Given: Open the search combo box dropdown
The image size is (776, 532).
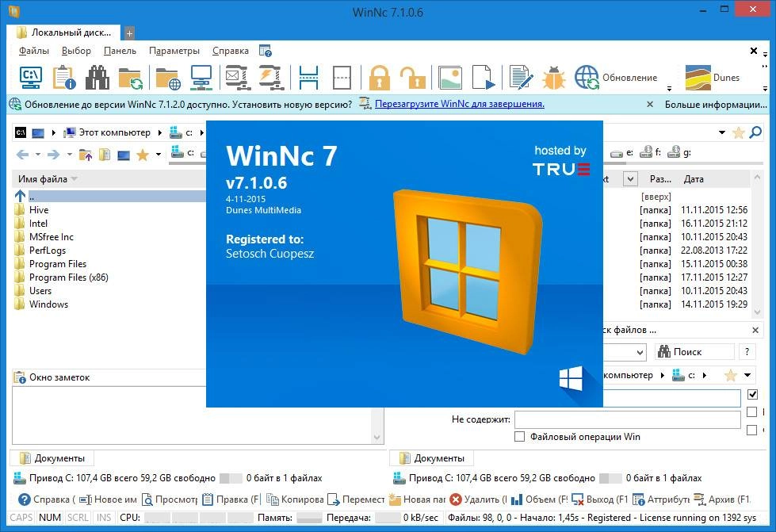Looking at the screenshot, I should tap(640, 352).
